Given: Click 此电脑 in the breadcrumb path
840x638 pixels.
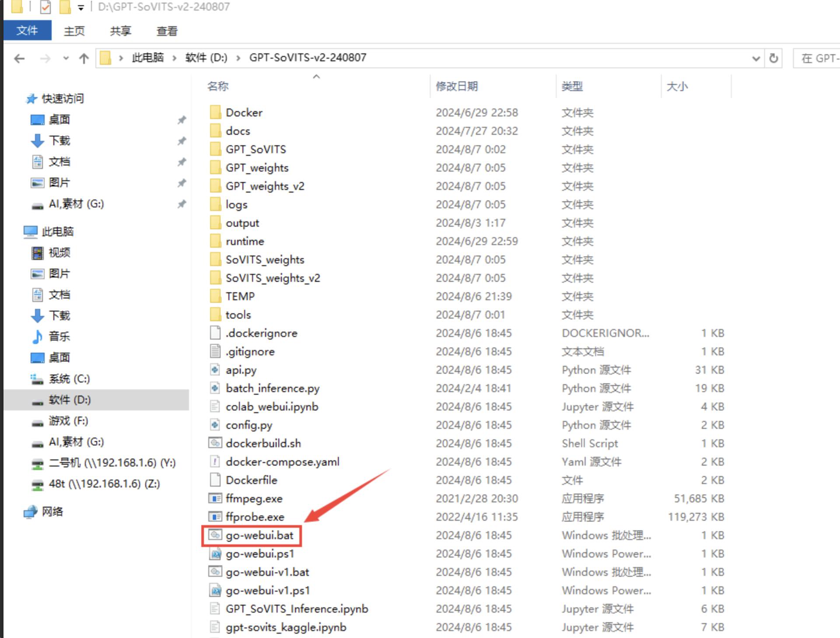Looking at the screenshot, I should tap(147, 58).
